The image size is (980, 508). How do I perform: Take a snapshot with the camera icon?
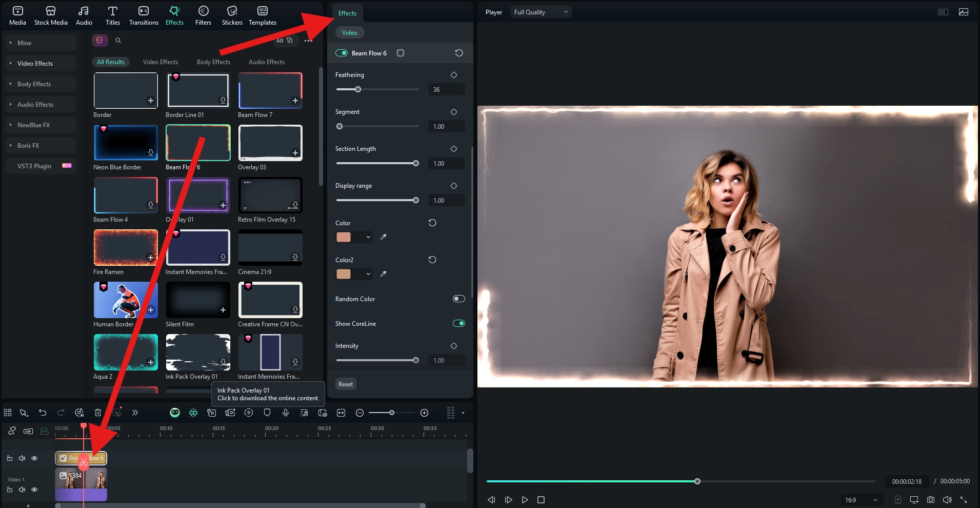[x=930, y=500]
